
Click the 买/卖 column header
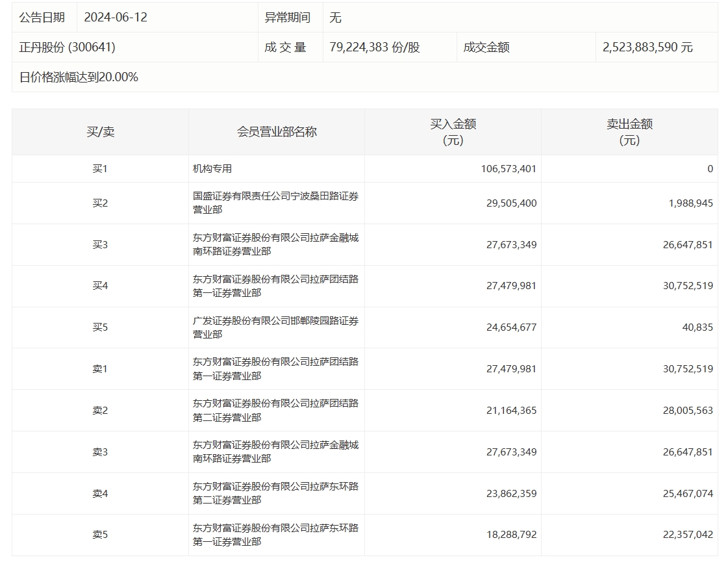click(x=100, y=132)
